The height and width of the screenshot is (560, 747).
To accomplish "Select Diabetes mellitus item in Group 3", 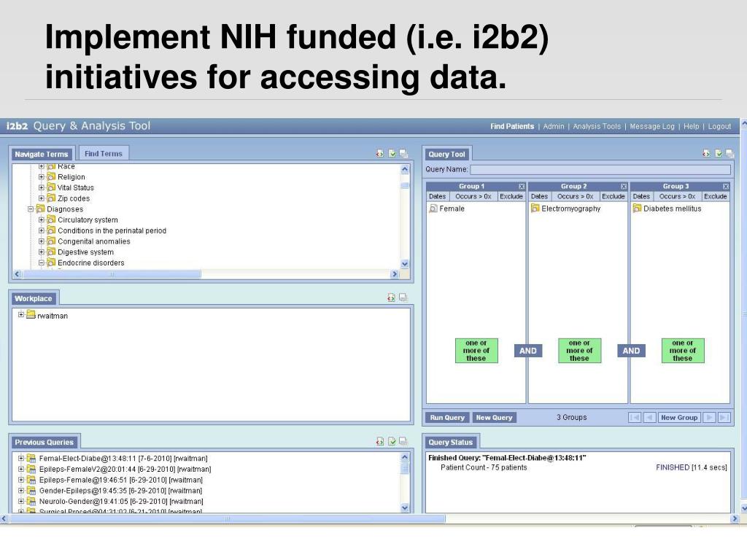I will (667, 209).
